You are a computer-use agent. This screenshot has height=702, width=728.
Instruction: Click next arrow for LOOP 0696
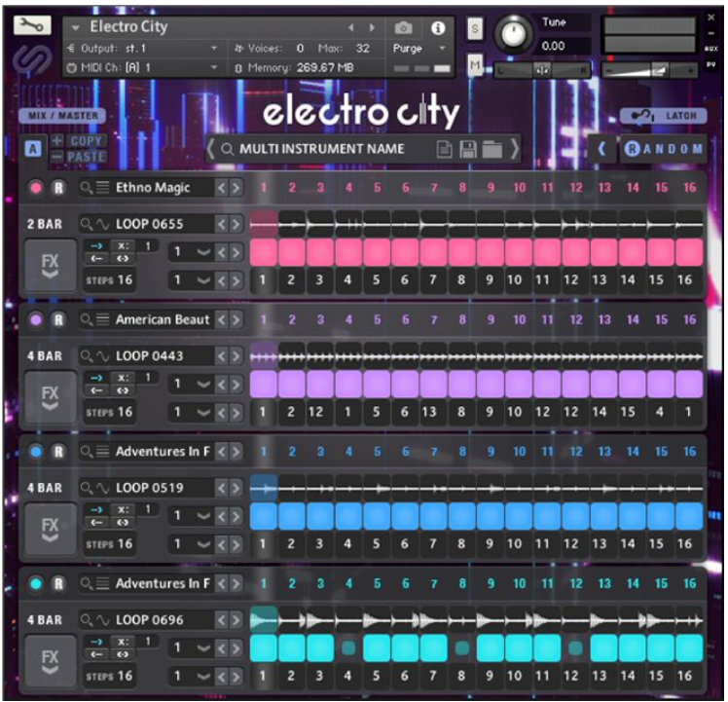pyautogui.click(x=237, y=620)
